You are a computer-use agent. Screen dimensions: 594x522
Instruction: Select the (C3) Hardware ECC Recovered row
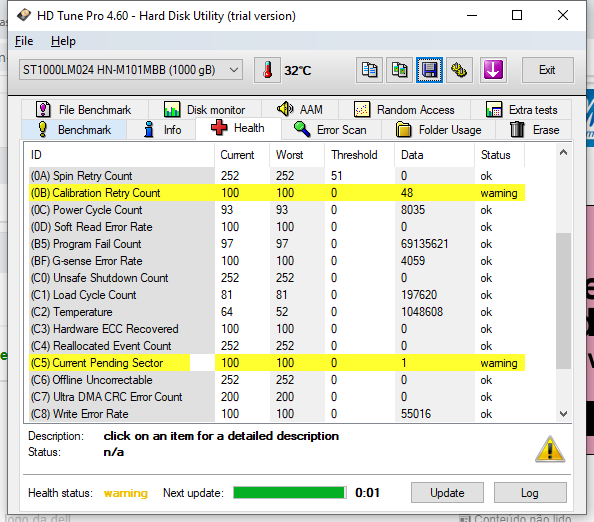pyautogui.click(x=277, y=329)
